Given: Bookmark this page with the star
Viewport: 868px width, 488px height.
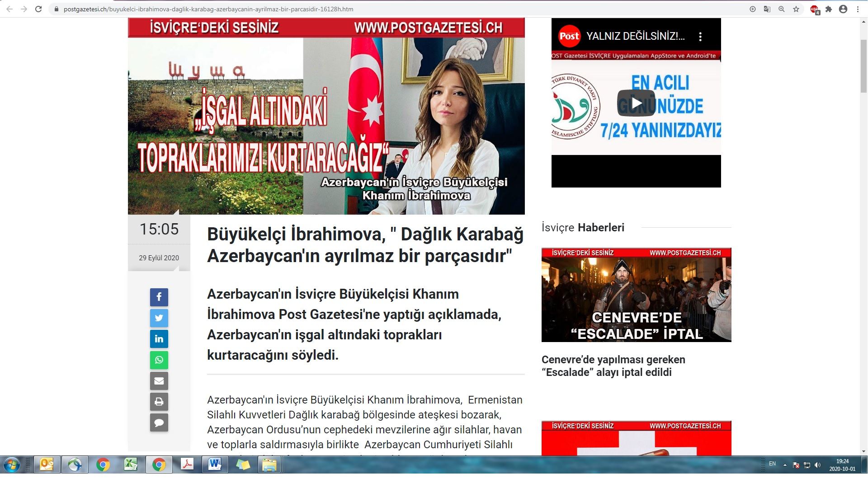Looking at the screenshot, I should [x=796, y=9].
